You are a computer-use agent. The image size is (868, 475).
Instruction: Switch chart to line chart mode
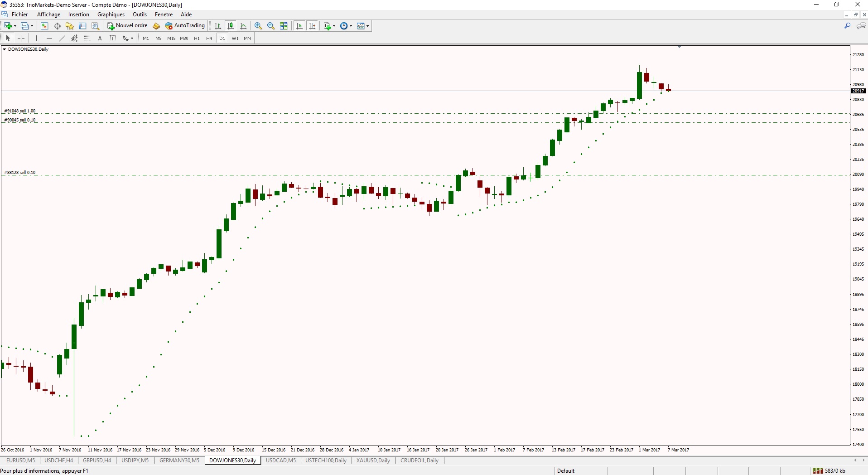pos(244,26)
